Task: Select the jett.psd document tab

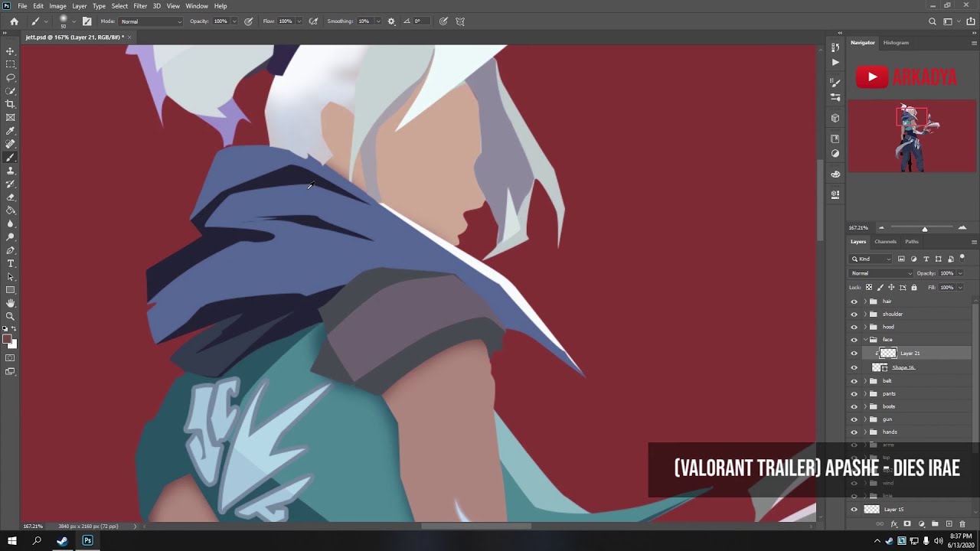Action: coord(74,37)
